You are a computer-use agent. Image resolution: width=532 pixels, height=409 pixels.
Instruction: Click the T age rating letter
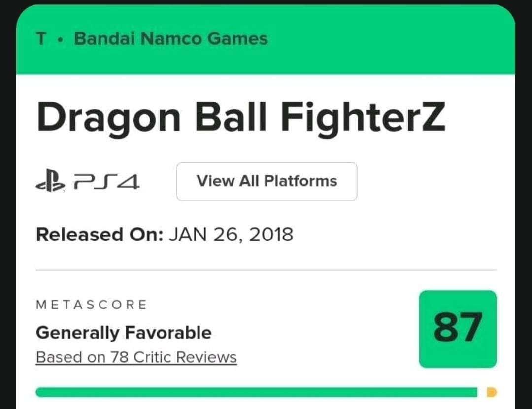[41, 39]
